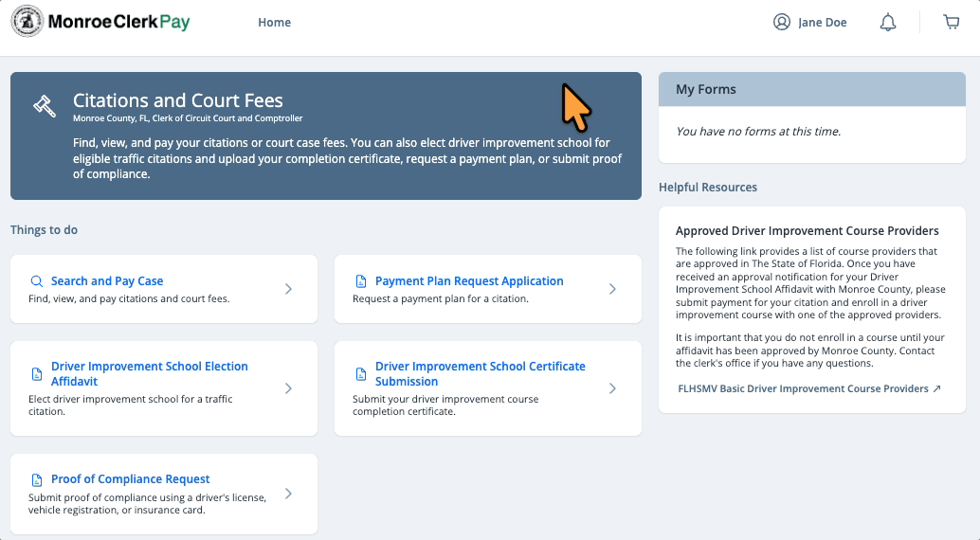Click chevron on Driver Improvement School Election Affidavit
Screen dimensions: 980x540
tap(289, 388)
